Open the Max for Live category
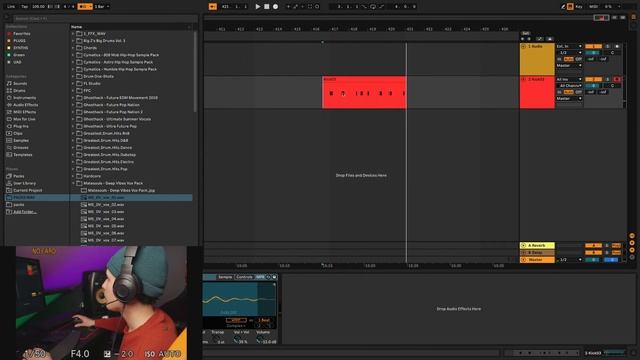The width and height of the screenshot is (640, 360). coord(24,119)
